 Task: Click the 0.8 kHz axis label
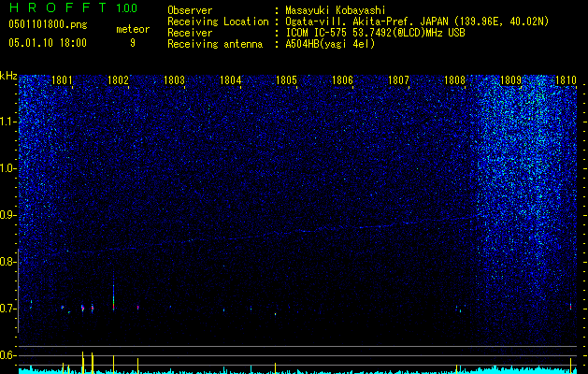coord(8,262)
